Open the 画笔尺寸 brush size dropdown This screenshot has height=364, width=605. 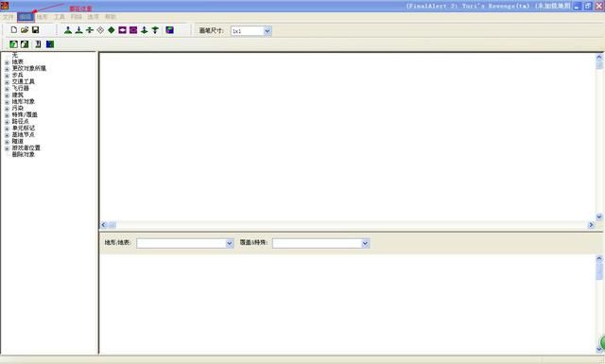pyautogui.click(x=268, y=31)
